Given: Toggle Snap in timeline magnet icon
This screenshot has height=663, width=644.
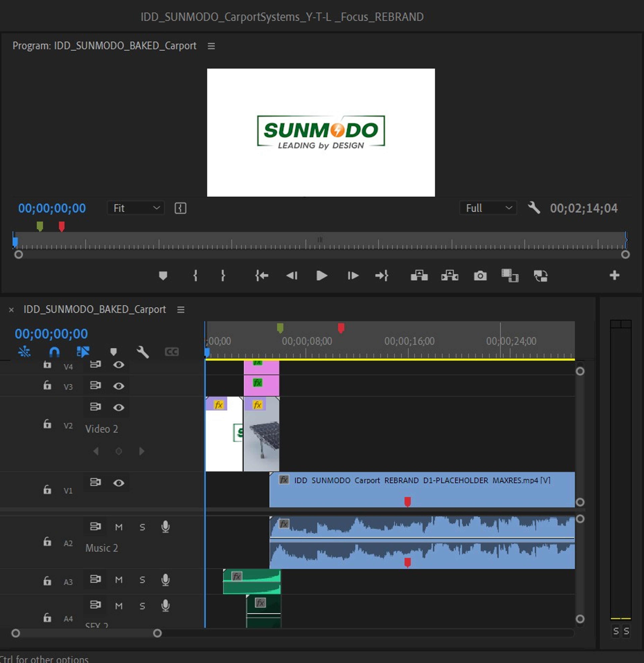Looking at the screenshot, I should pyautogui.click(x=54, y=352).
